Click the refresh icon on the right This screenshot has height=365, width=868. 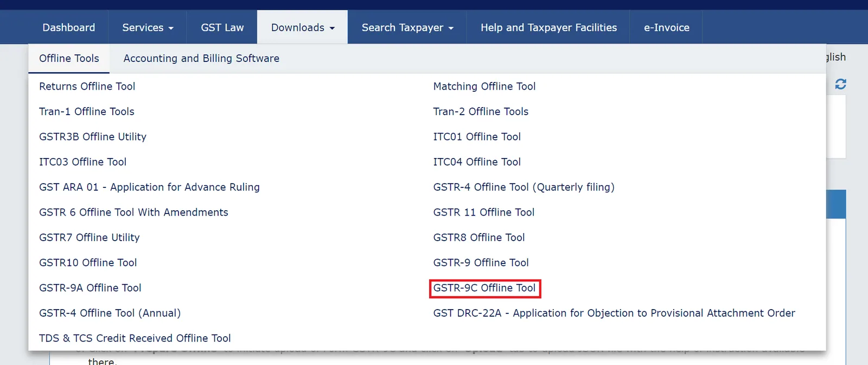tap(840, 84)
